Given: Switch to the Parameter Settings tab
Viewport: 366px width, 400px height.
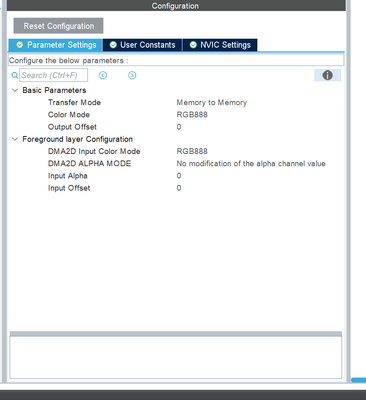Looking at the screenshot, I should click(56, 45).
